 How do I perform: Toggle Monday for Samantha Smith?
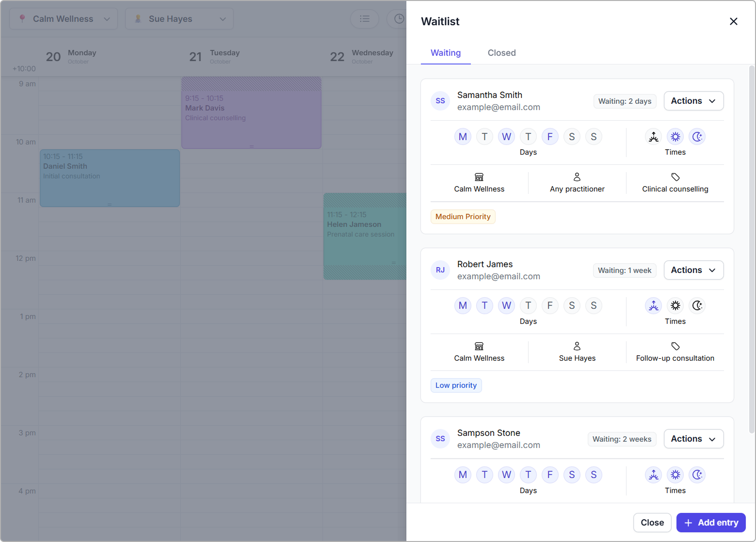[x=463, y=137]
